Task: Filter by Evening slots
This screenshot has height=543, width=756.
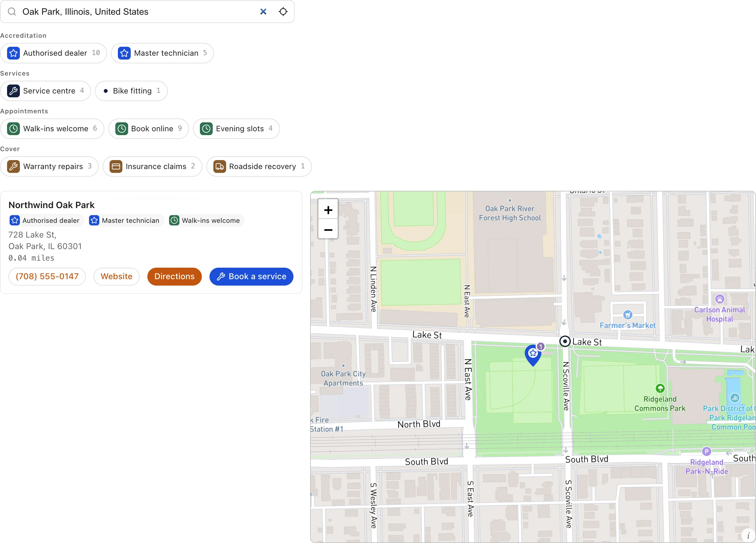Action: coord(236,129)
